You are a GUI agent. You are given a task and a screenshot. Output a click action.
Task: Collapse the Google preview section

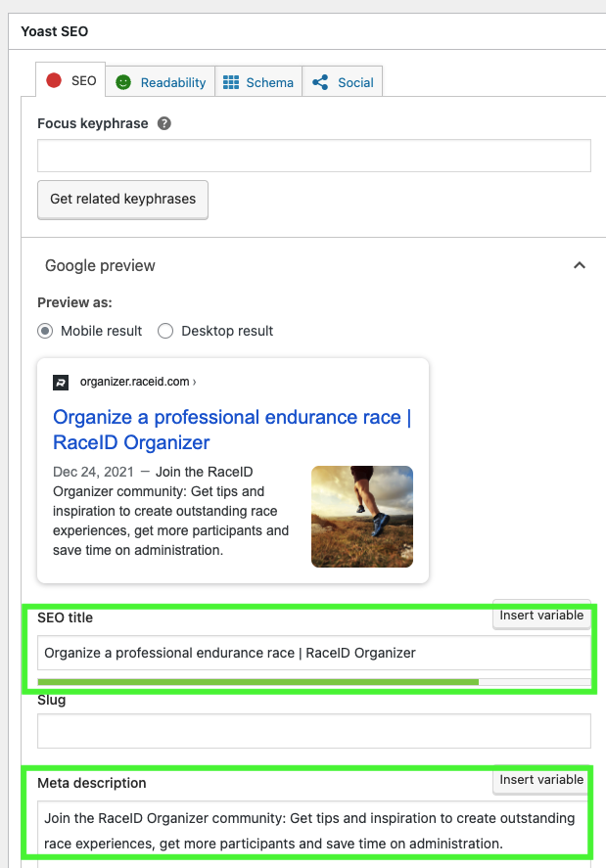click(x=580, y=266)
